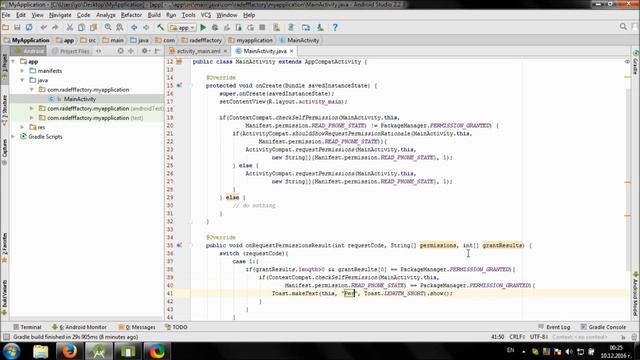Close the activity_main.xml tab
The image size is (640, 360).
point(225,51)
